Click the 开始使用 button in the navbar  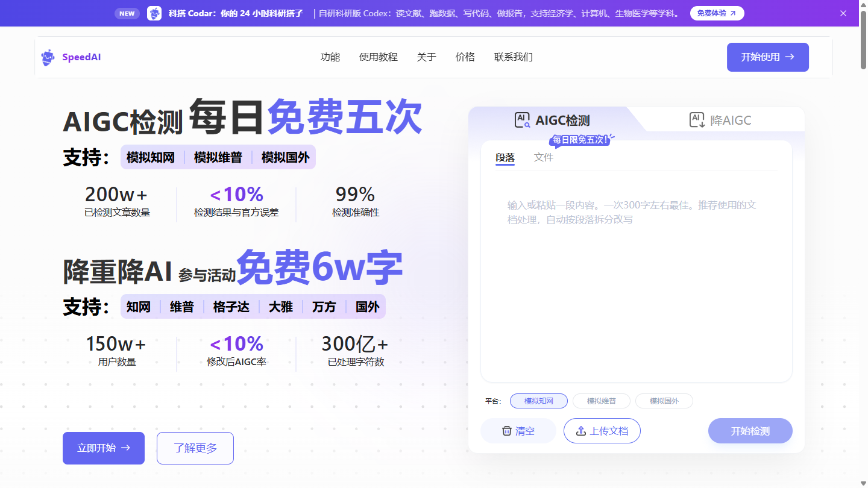[x=767, y=57]
